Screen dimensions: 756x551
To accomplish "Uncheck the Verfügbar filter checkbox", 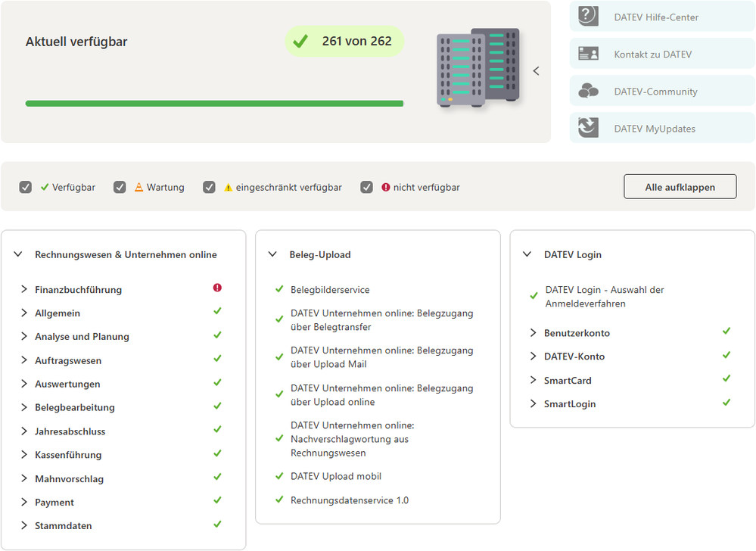I will click(x=26, y=187).
